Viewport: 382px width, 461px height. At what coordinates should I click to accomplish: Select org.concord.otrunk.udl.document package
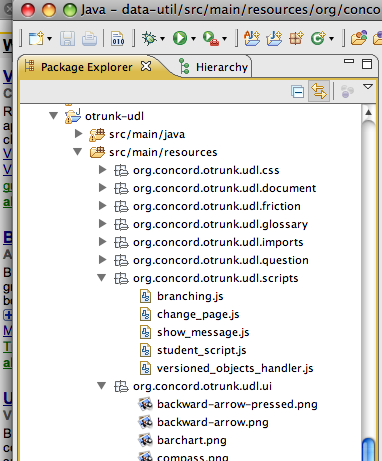pos(224,188)
